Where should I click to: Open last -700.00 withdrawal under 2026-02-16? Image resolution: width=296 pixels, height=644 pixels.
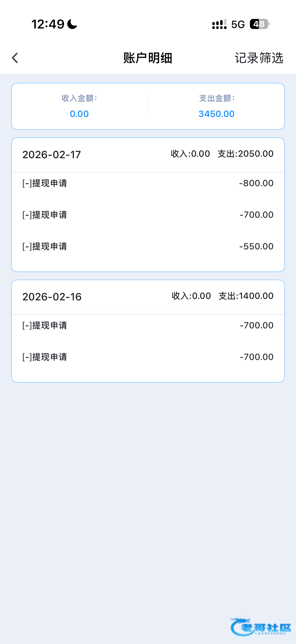click(148, 357)
